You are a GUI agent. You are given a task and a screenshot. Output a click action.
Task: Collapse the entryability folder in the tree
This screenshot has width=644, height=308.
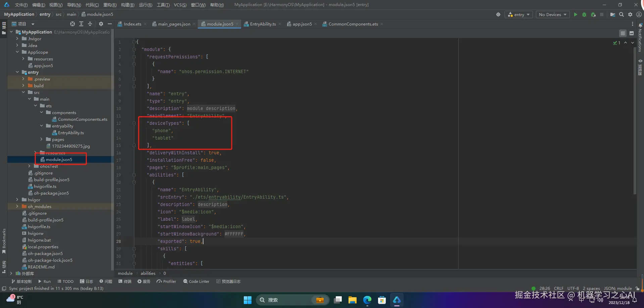coord(41,126)
